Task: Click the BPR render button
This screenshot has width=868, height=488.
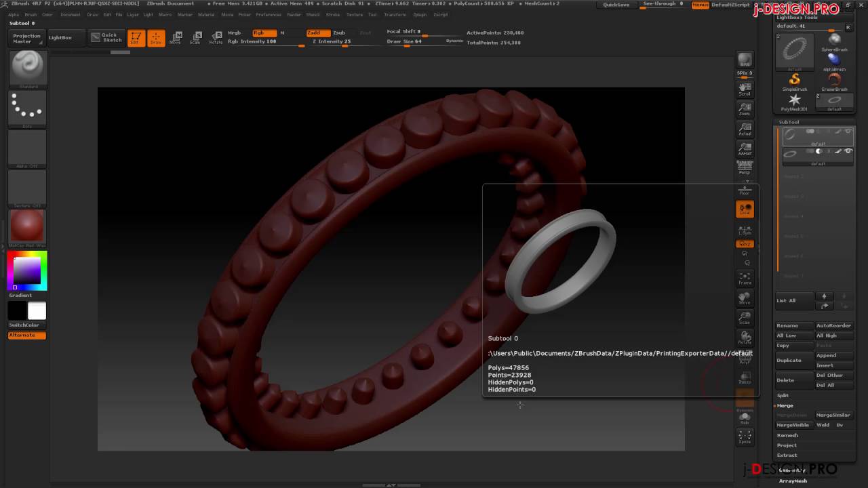Action: [x=745, y=60]
